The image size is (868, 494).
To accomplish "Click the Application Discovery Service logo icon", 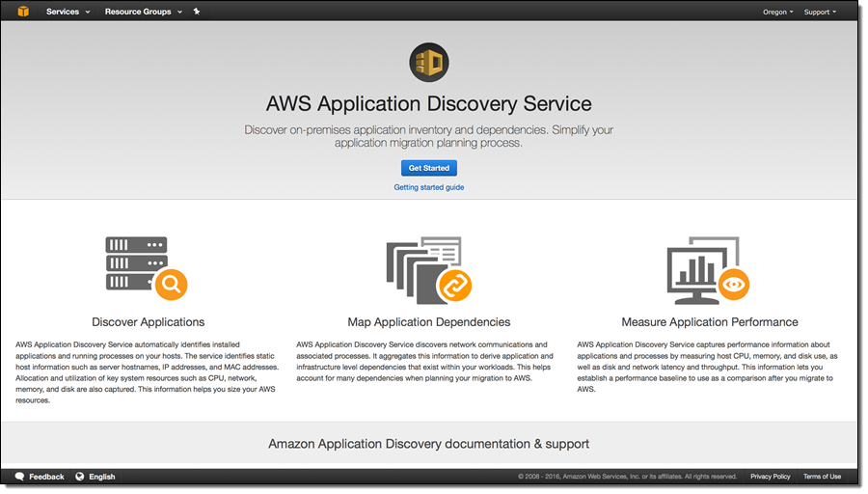I will click(x=428, y=63).
